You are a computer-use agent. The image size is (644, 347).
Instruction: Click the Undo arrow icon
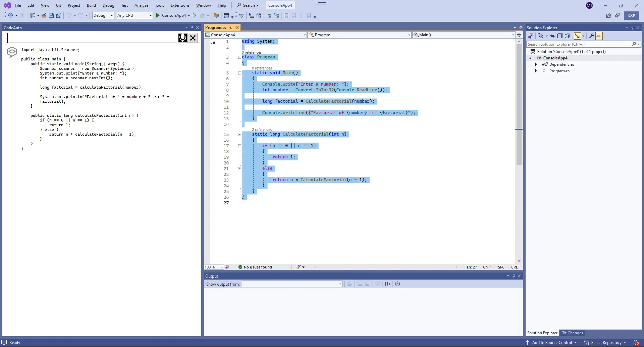68,15
